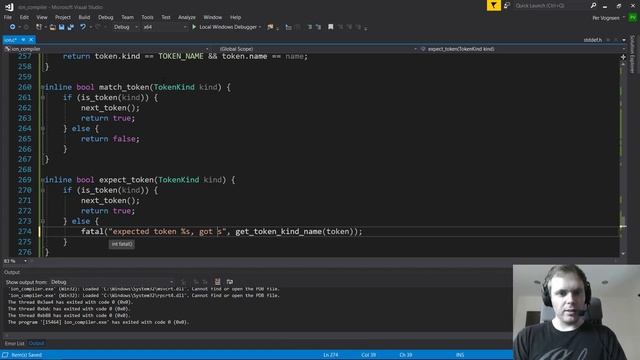This screenshot has width=640, height=360.
Task: Click the Save All toolbar icon
Action: coord(71,27)
